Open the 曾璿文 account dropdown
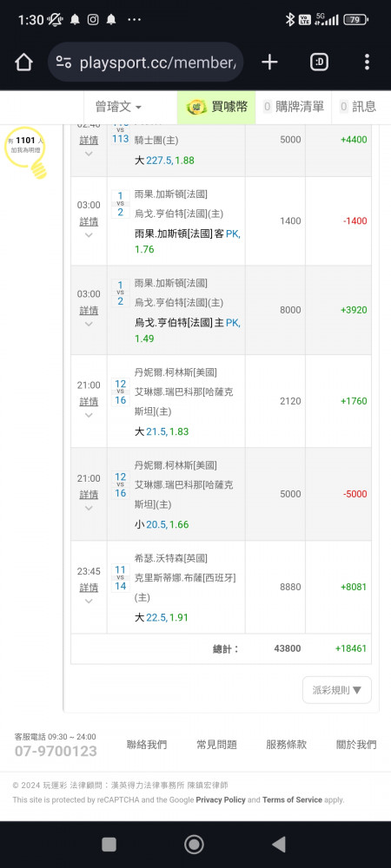This screenshot has width=391, height=868. [x=118, y=107]
